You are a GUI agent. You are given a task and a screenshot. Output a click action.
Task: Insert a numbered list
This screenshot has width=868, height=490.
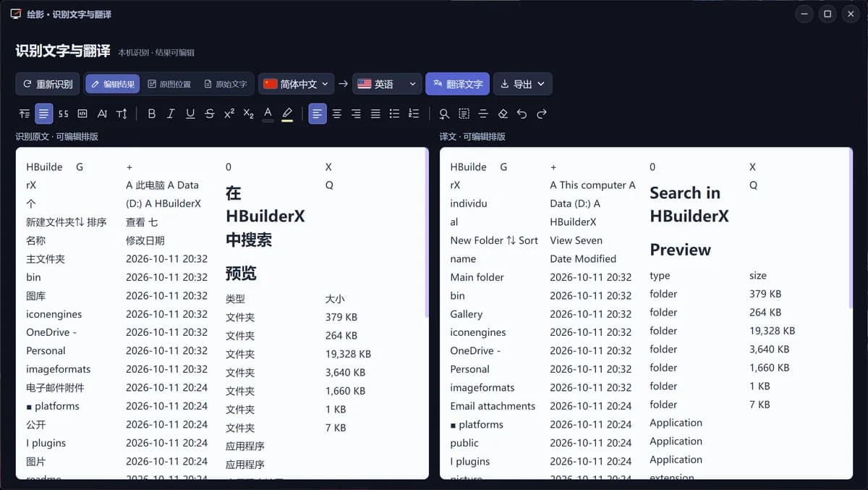tap(414, 114)
